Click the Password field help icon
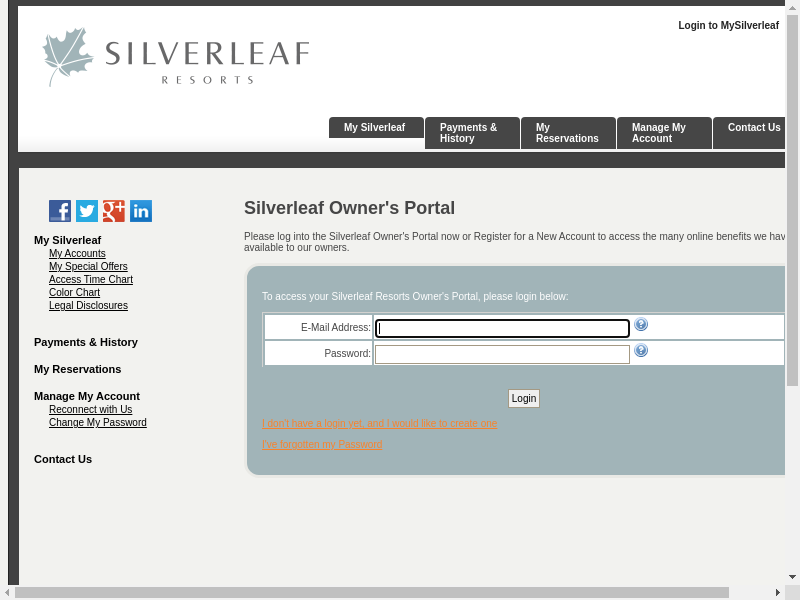This screenshot has width=800, height=600. [641, 351]
